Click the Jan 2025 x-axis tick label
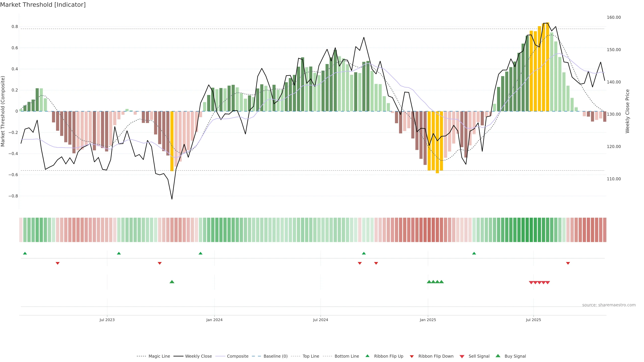 pyautogui.click(x=428, y=320)
